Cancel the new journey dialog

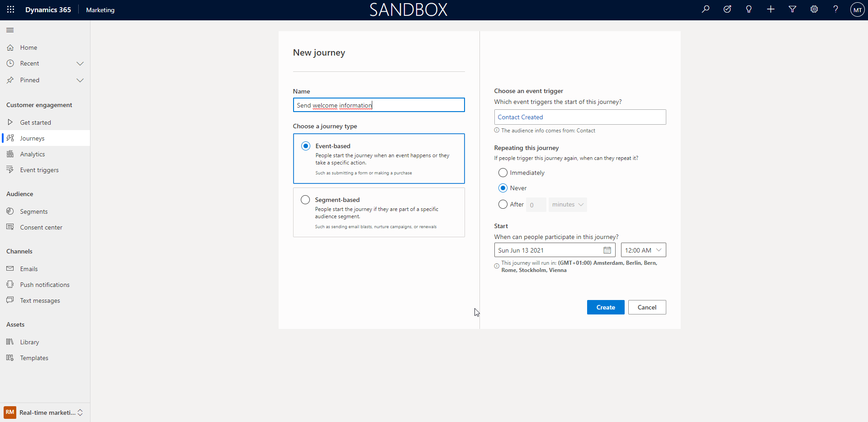point(646,307)
